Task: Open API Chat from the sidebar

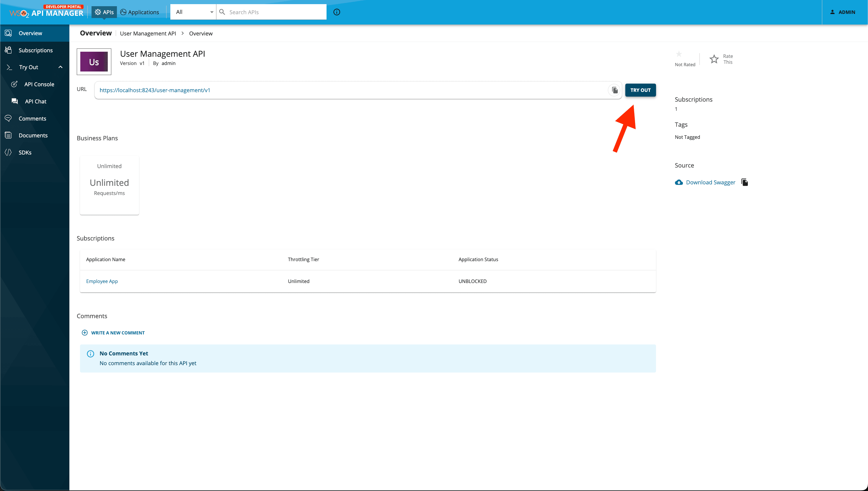Action: click(35, 101)
